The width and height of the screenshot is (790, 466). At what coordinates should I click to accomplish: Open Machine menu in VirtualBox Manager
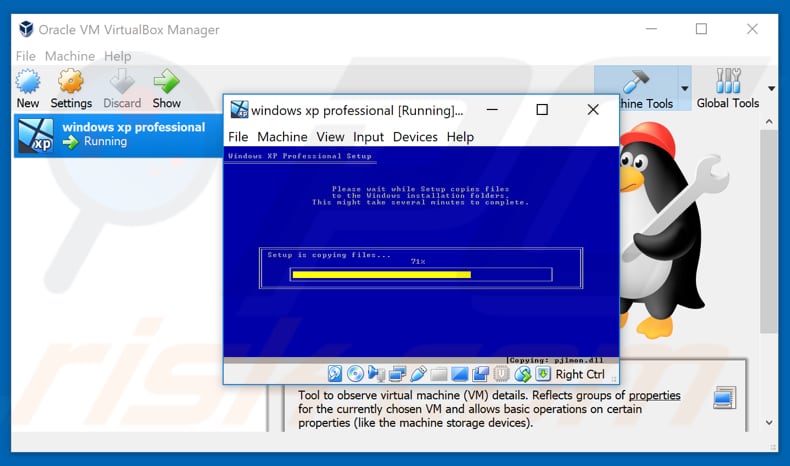(x=70, y=56)
